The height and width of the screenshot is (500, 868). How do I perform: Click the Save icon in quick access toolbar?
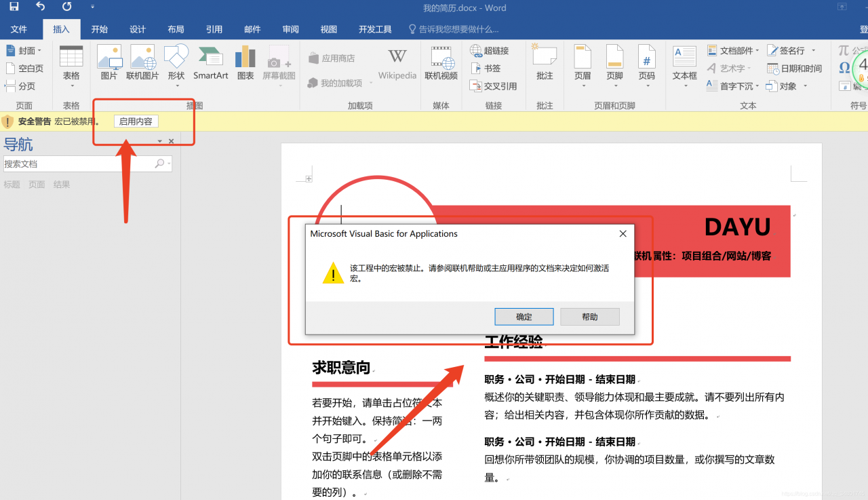pos(14,7)
